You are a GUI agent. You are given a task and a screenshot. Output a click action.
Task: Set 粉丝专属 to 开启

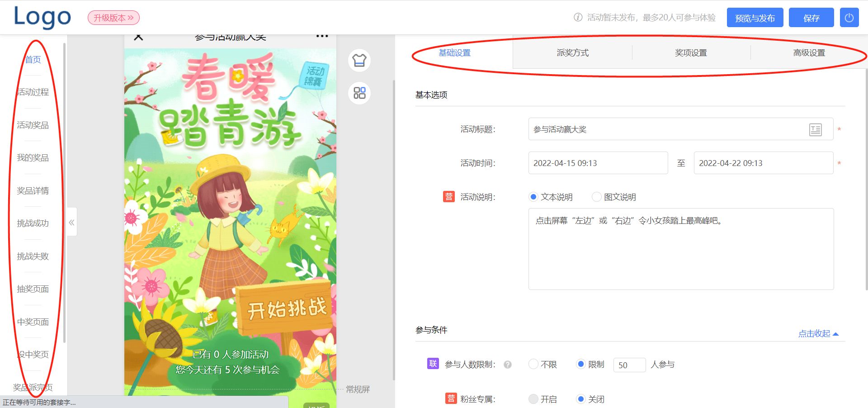(x=543, y=399)
